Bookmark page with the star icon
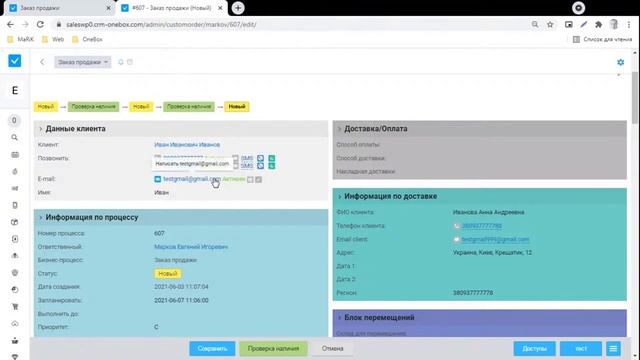 coord(550,24)
